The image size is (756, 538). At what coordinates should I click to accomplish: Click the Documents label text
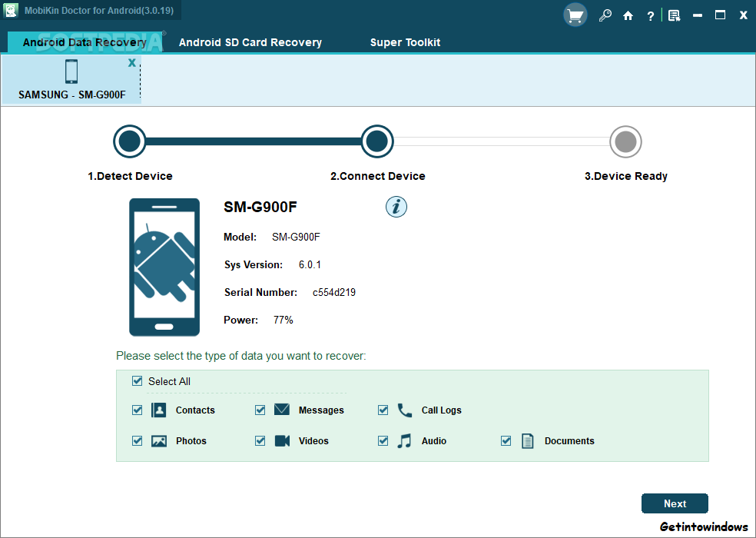click(x=569, y=441)
